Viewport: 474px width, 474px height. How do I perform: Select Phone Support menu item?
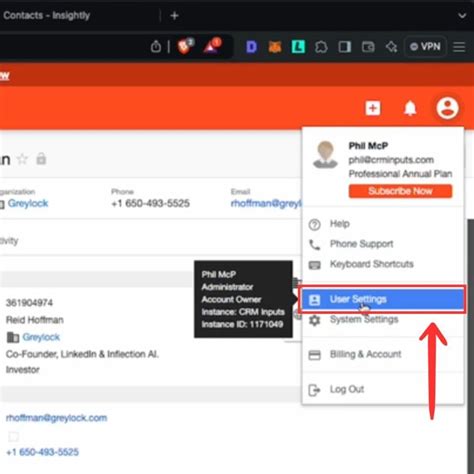(x=383, y=244)
